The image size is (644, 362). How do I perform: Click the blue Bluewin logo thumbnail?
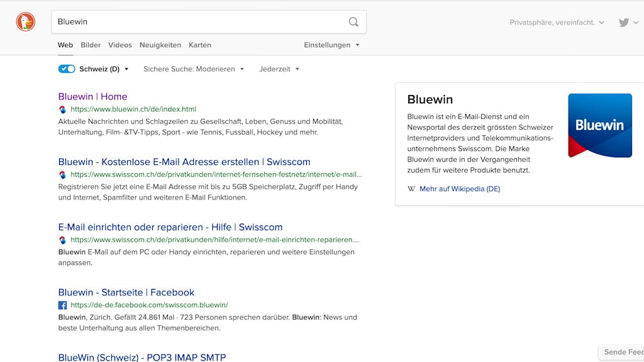(599, 125)
